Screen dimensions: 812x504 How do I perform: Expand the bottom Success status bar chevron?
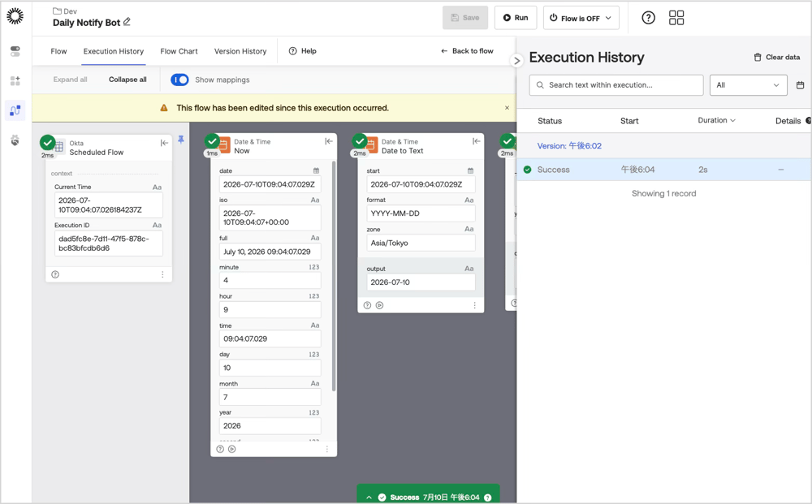369,498
